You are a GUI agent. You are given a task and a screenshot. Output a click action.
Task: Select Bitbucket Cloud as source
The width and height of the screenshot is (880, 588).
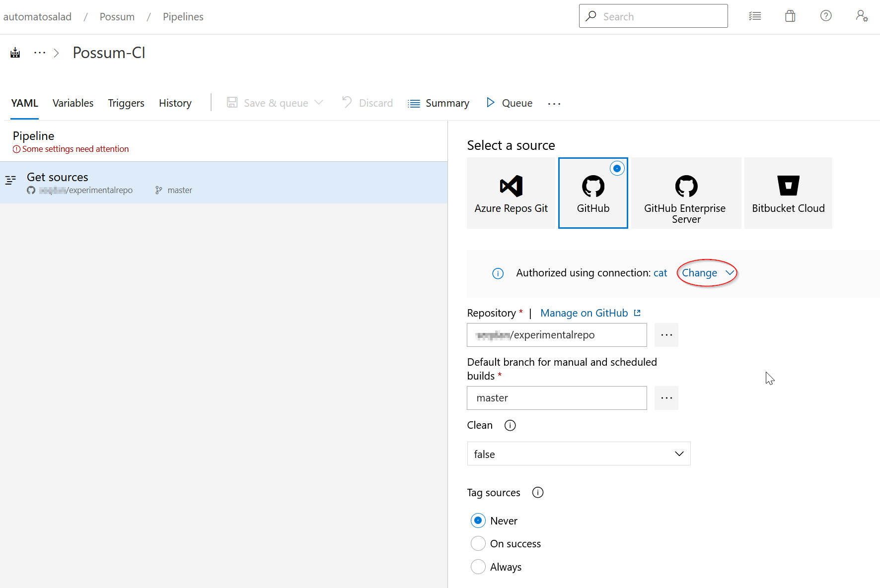pyautogui.click(x=788, y=193)
